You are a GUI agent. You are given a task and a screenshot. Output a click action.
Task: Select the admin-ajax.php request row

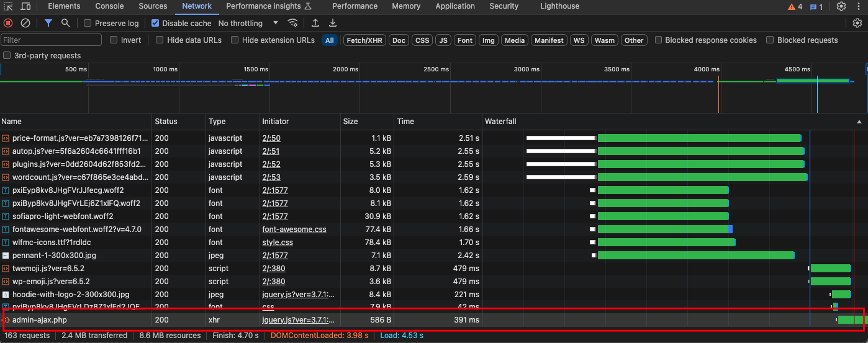433,320
